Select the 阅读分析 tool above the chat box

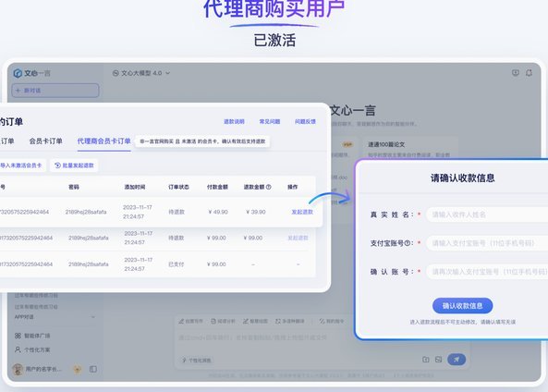pos(223,321)
